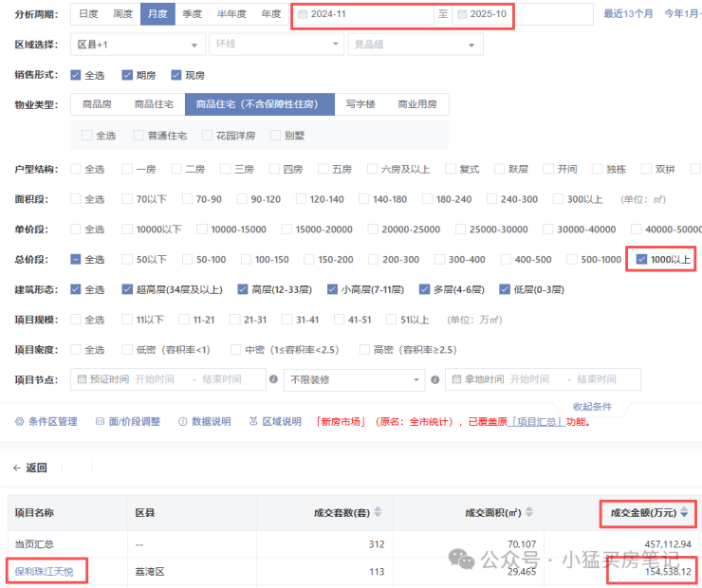Click start date field 2024-11
The image size is (702, 588).
pyautogui.click(x=363, y=14)
